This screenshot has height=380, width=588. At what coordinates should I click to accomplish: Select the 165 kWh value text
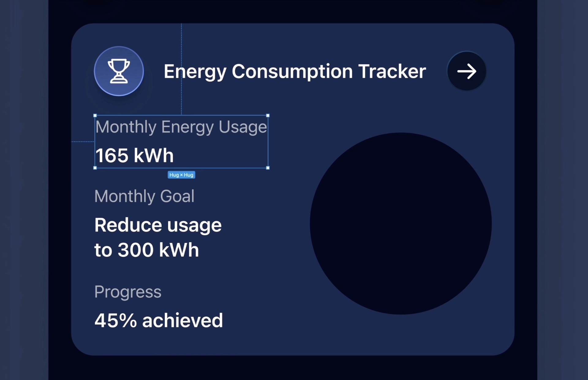(134, 155)
